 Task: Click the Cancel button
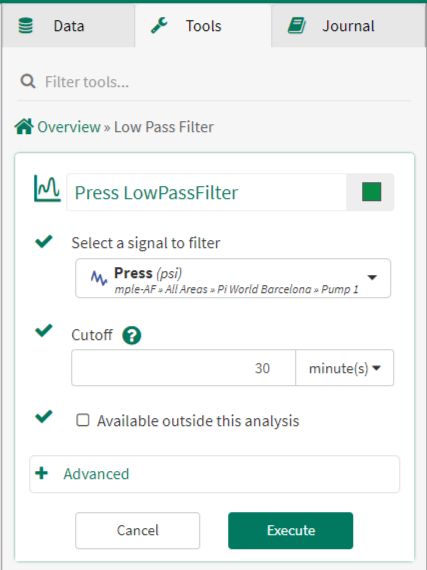137,530
